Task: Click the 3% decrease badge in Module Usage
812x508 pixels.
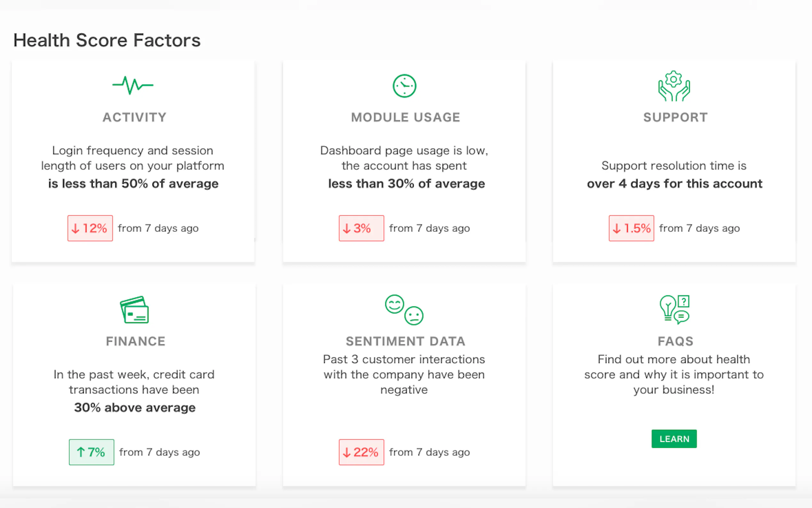Action: pos(361,228)
